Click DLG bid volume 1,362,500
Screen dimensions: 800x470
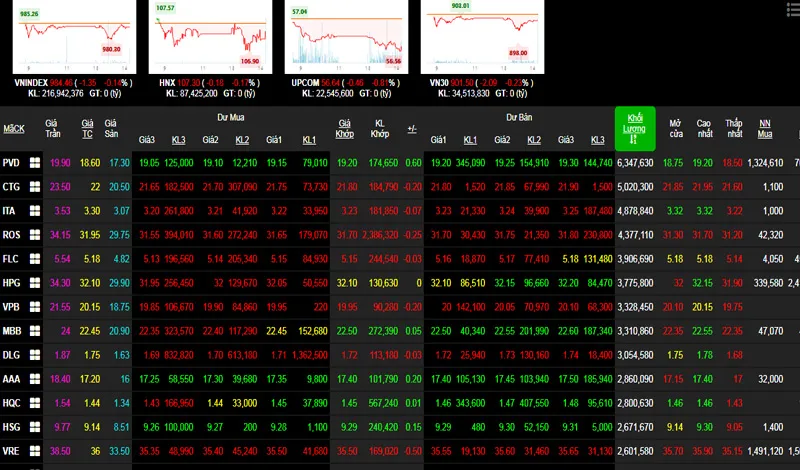(310, 355)
